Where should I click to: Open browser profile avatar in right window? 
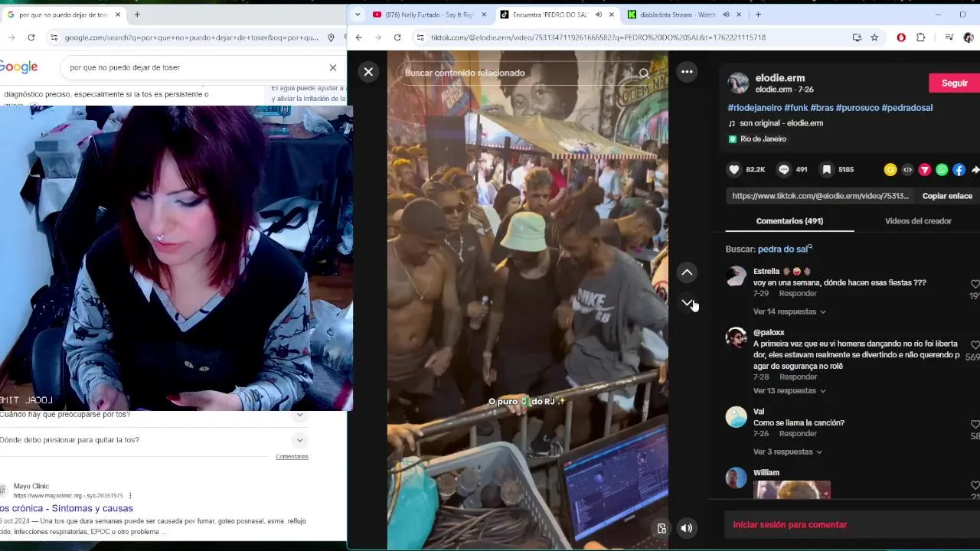tap(969, 37)
